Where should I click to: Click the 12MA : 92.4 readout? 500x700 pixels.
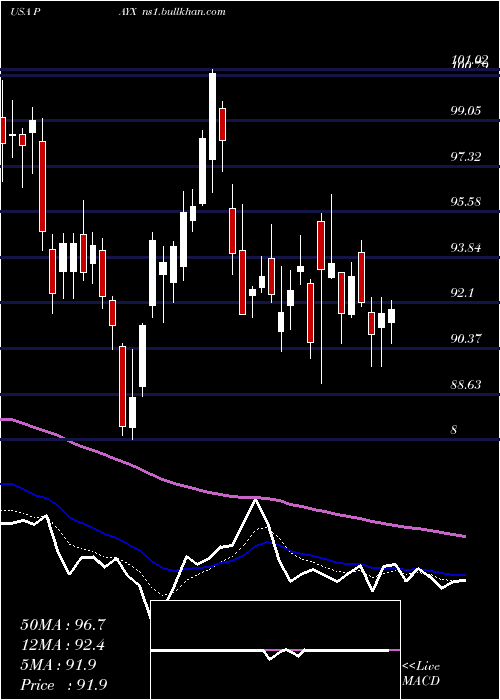click(x=63, y=645)
